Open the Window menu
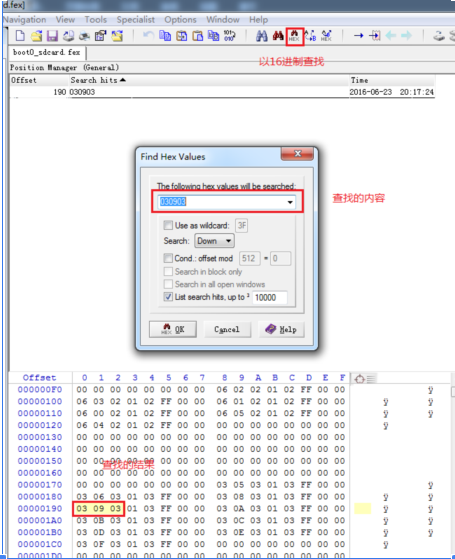 (x=223, y=20)
